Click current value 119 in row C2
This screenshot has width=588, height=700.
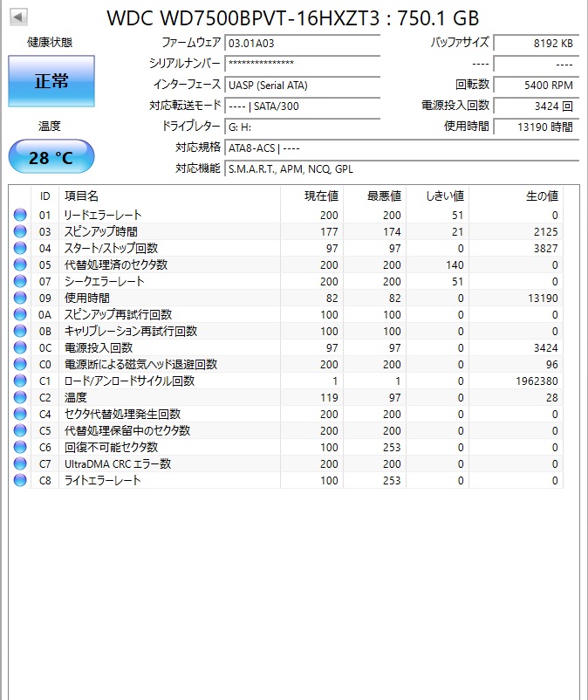(329, 397)
